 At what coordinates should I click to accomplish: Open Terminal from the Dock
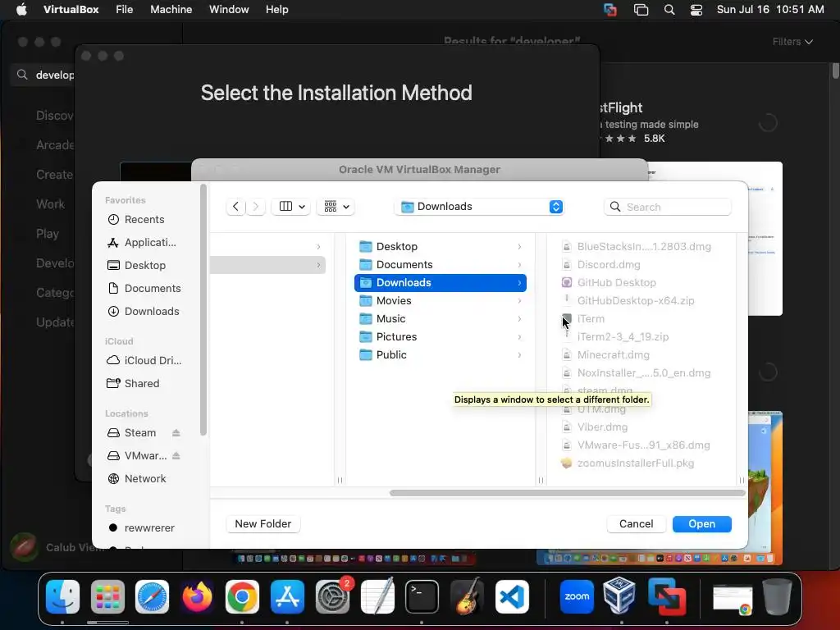(x=422, y=596)
